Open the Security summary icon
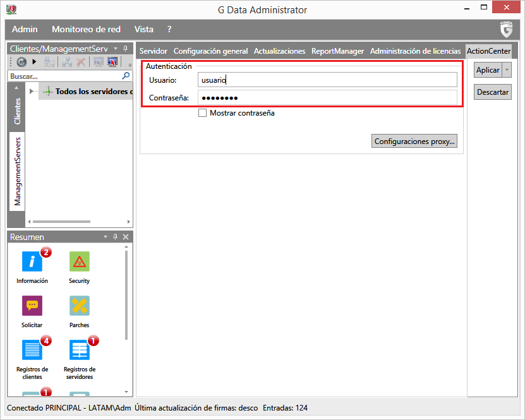525x420 pixels. click(80, 261)
